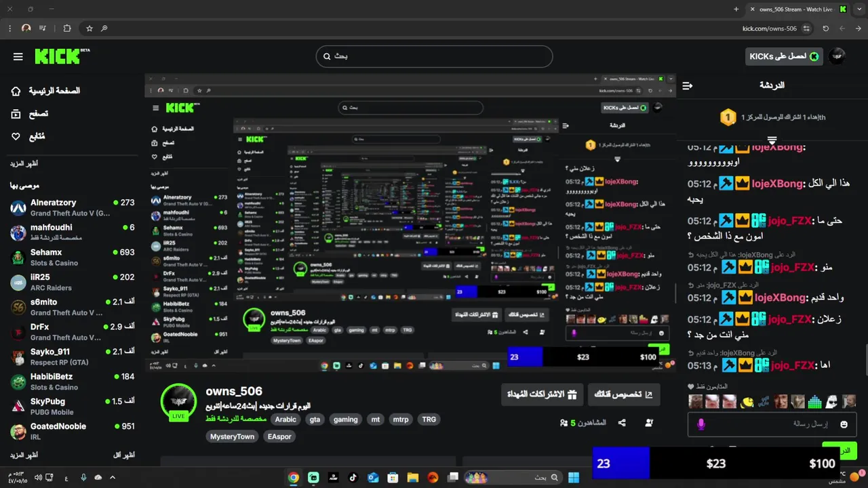Click the owns_506 LIVE avatar
868x488 pixels.
(178, 401)
